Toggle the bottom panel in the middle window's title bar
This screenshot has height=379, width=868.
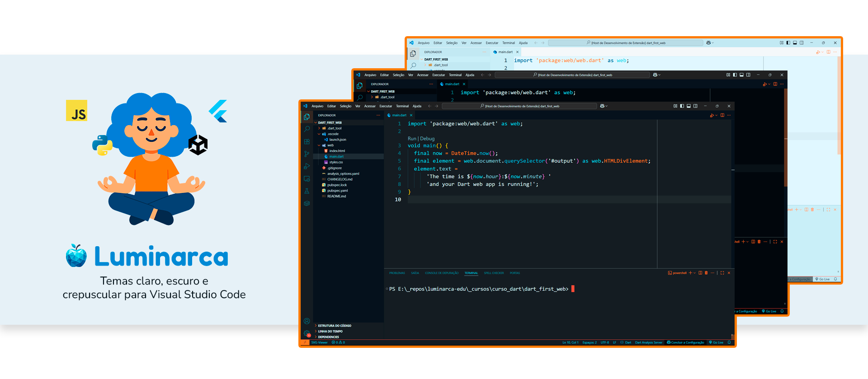741,75
